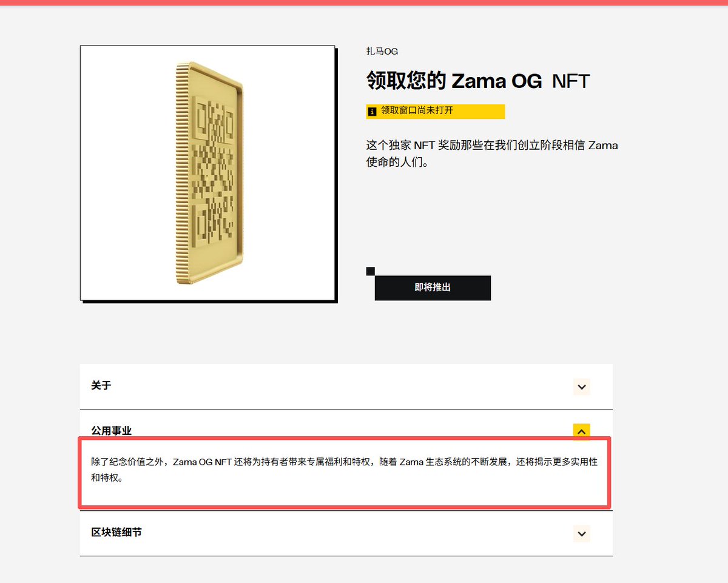Click the 即将推出 button
This screenshot has height=583, width=728.
[433, 288]
